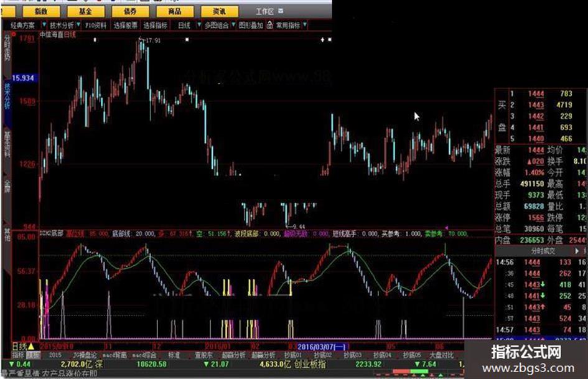Select the 2015 indicator tab

[55, 355]
